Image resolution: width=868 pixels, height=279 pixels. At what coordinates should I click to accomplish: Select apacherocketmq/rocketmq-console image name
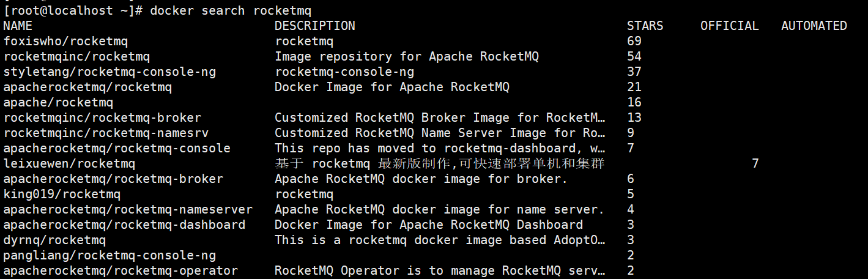[x=117, y=148]
